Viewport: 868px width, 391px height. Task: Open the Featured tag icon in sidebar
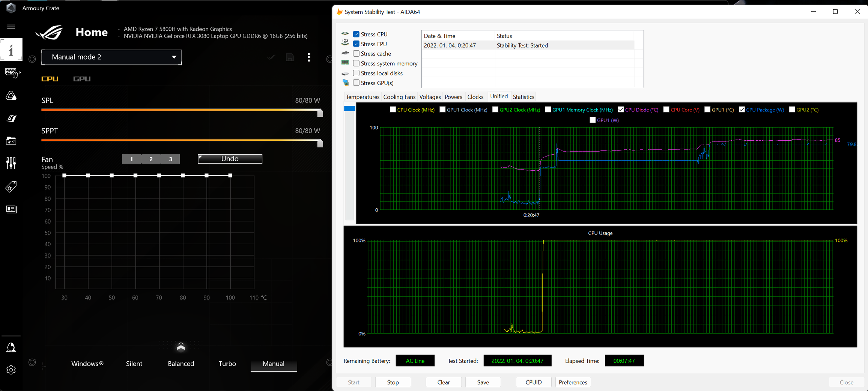tap(11, 186)
